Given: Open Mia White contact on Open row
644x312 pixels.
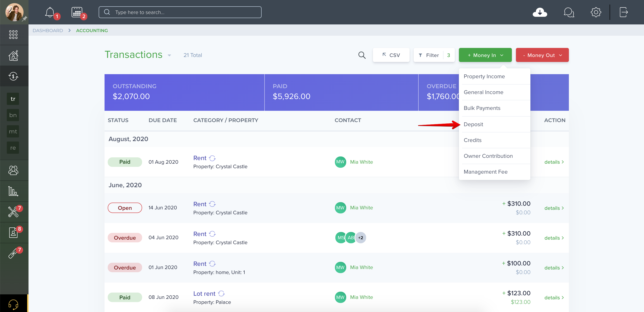Looking at the screenshot, I should coord(361,208).
